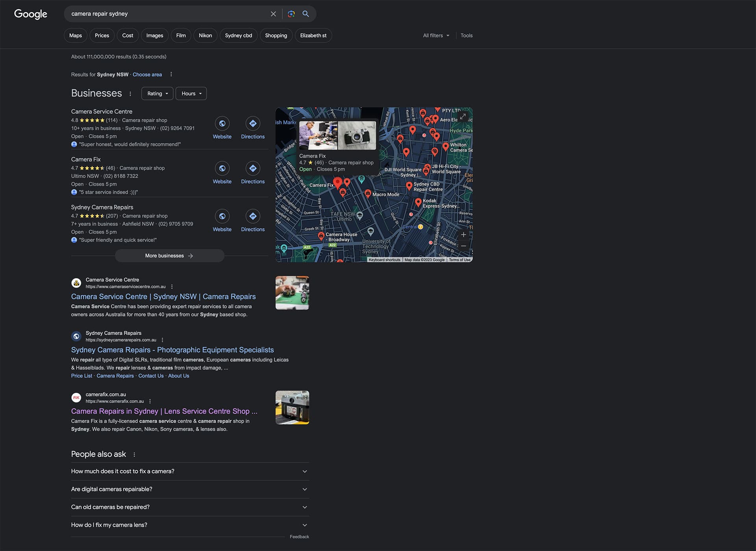Open the Rating dropdown filter

point(157,93)
